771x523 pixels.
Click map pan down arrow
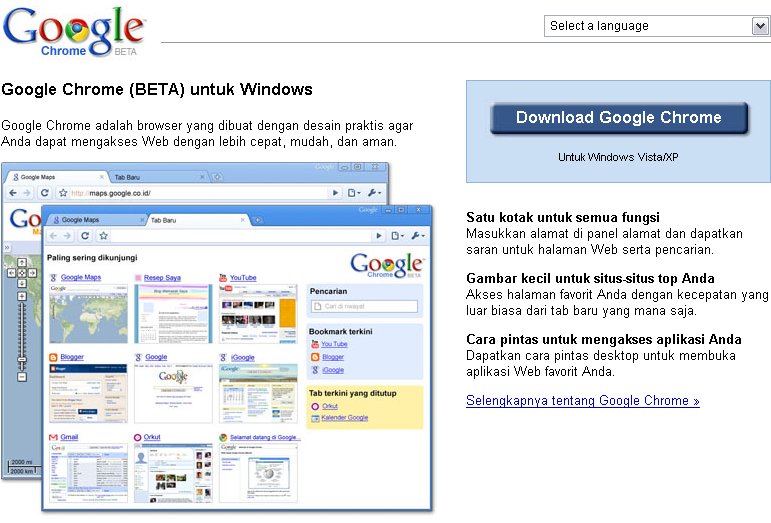point(22,283)
